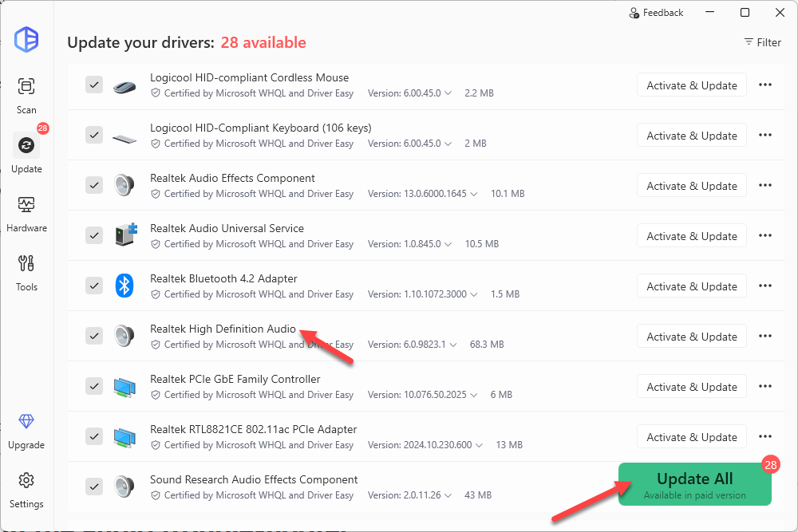Image resolution: width=798 pixels, height=532 pixels.
Task: Click Activate & Update for Realtek Bluetooth Adapter
Action: pos(691,286)
